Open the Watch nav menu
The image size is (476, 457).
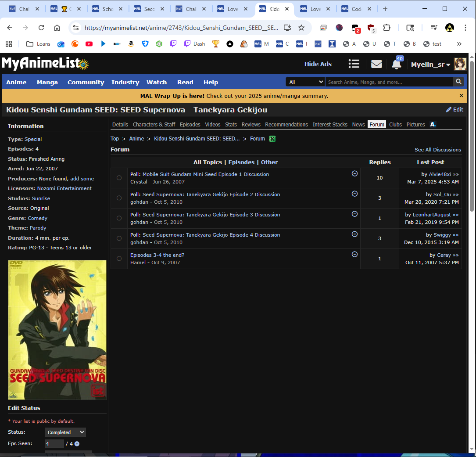pyautogui.click(x=157, y=82)
